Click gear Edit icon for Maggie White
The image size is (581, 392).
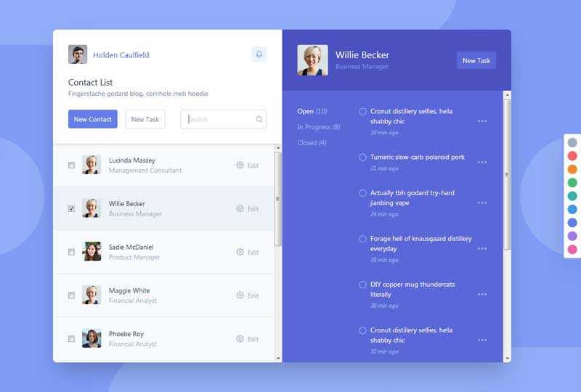(240, 295)
